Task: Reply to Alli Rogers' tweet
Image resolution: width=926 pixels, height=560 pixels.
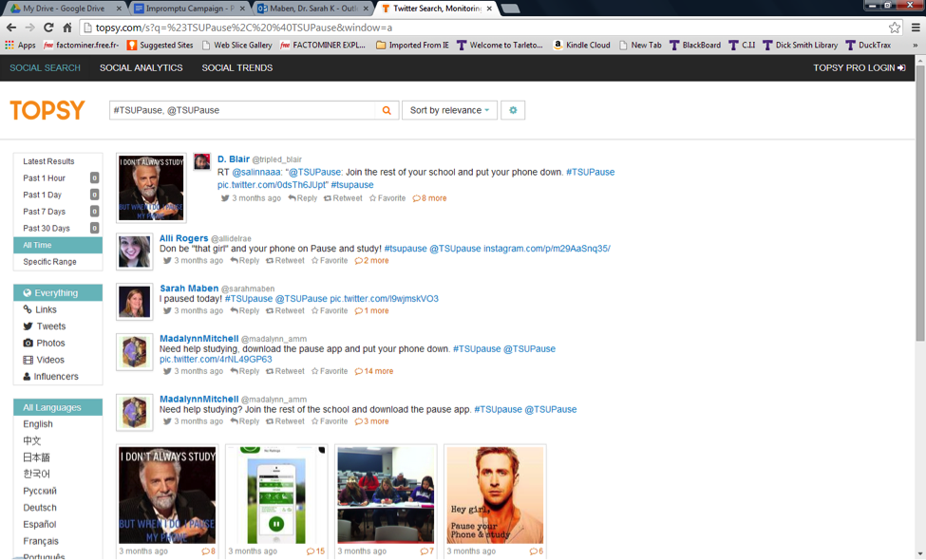Action: [x=244, y=260]
